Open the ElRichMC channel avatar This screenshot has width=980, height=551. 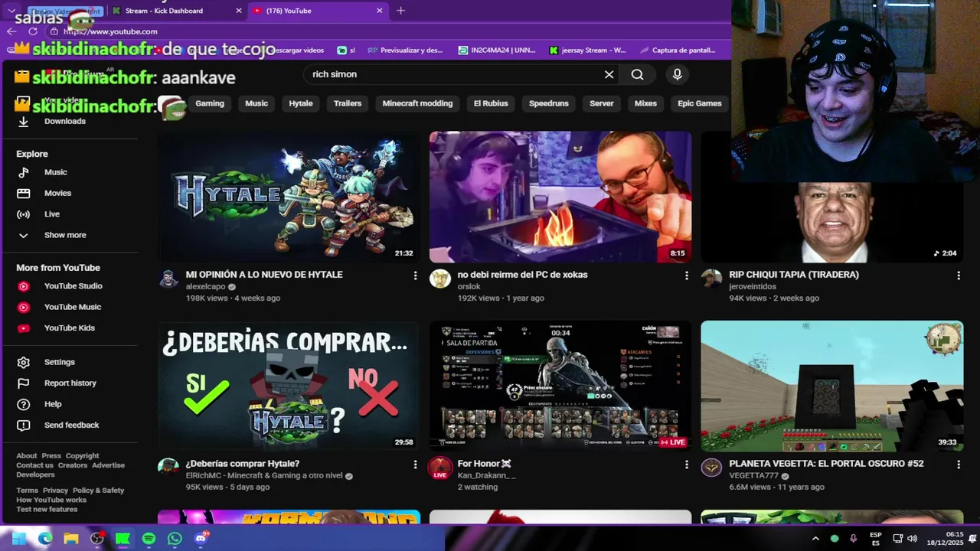click(168, 468)
